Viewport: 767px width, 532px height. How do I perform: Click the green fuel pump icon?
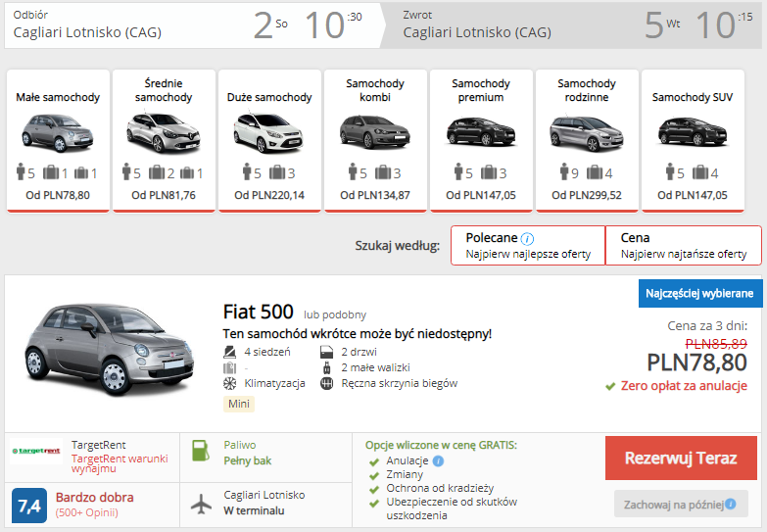pos(202,453)
